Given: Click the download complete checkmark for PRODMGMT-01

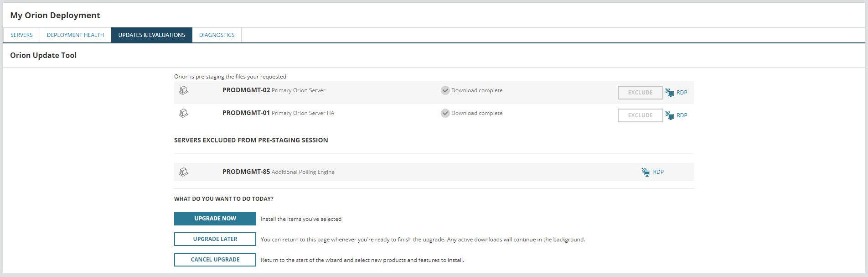Looking at the screenshot, I should 445,113.
